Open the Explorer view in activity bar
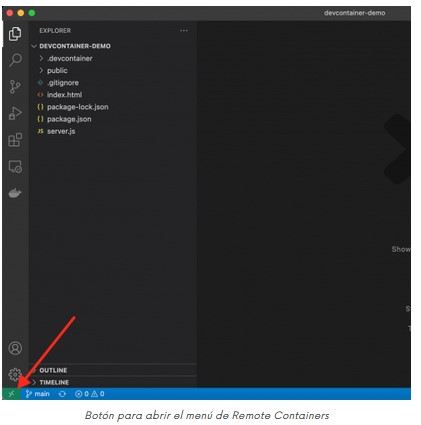 15,34
